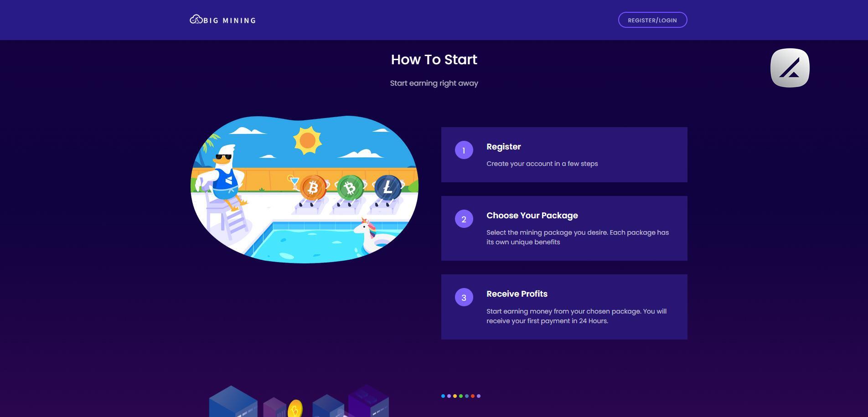Image resolution: width=868 pixels, height=417 pixels.
Task: Open the floating widget with slanted arrow icon
Action: pos(790,68)
